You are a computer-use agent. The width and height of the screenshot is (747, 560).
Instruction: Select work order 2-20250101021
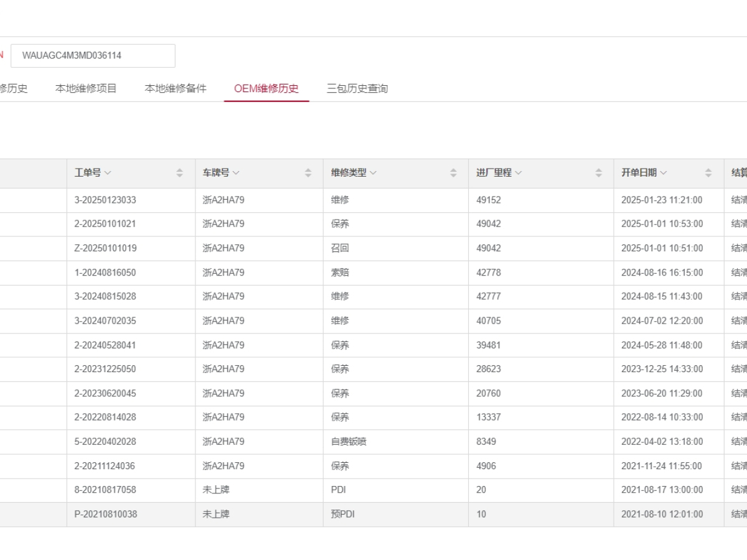click(105, 223)
